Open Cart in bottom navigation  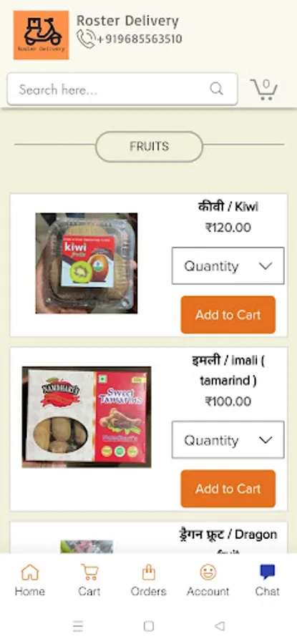coord(89,580)
